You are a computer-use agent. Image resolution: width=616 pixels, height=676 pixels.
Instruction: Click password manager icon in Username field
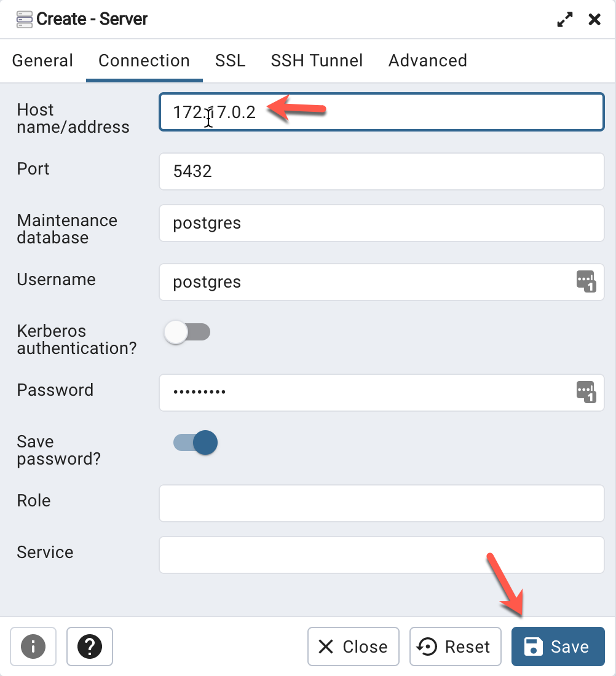[x=586, y=281]
